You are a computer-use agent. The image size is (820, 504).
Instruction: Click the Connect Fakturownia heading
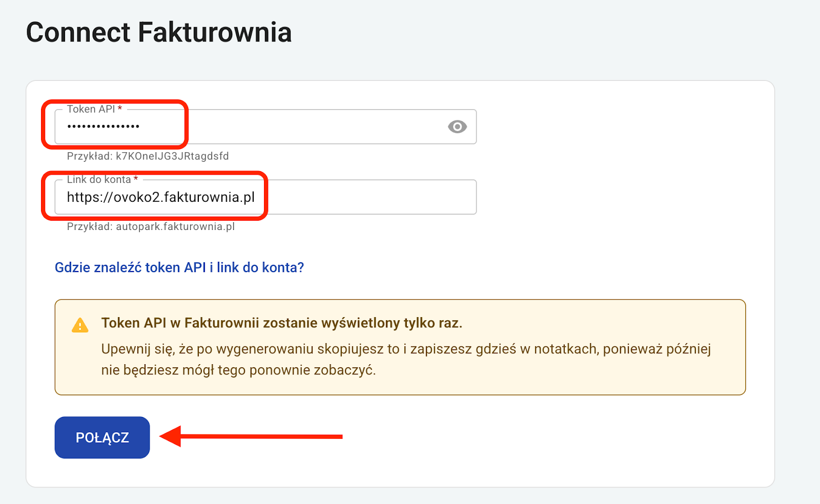pos(158,32)
